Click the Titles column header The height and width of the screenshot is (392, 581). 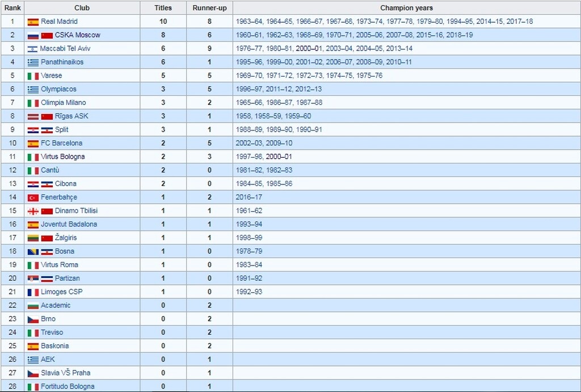163,8
